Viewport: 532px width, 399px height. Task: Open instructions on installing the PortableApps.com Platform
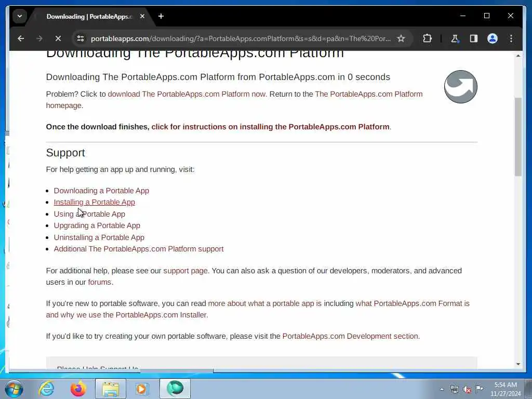pos(270,127)
